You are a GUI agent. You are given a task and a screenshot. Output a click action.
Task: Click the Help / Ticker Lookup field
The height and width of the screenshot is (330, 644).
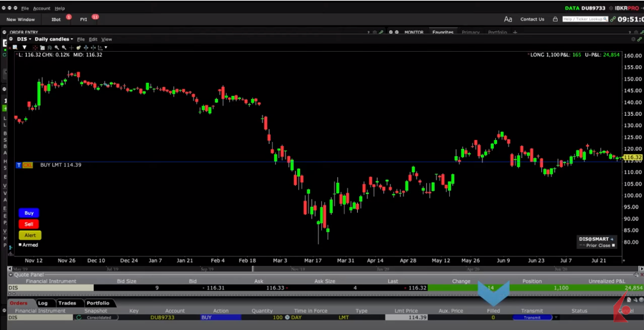coord(583,19)
